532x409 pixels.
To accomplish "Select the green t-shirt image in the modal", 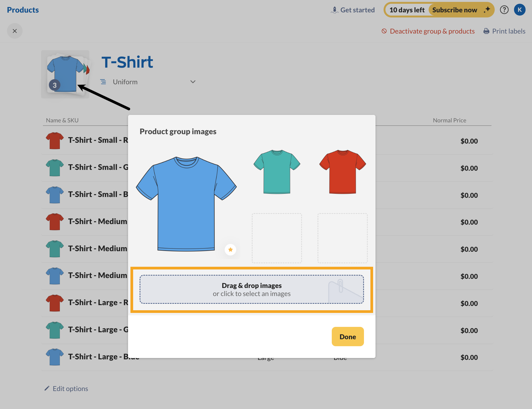I will click(276, 172).
